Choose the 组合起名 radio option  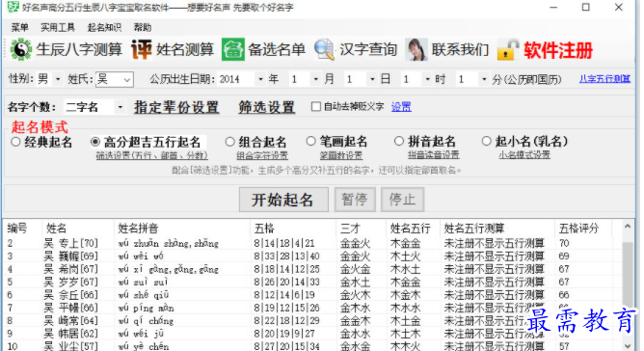230,142
